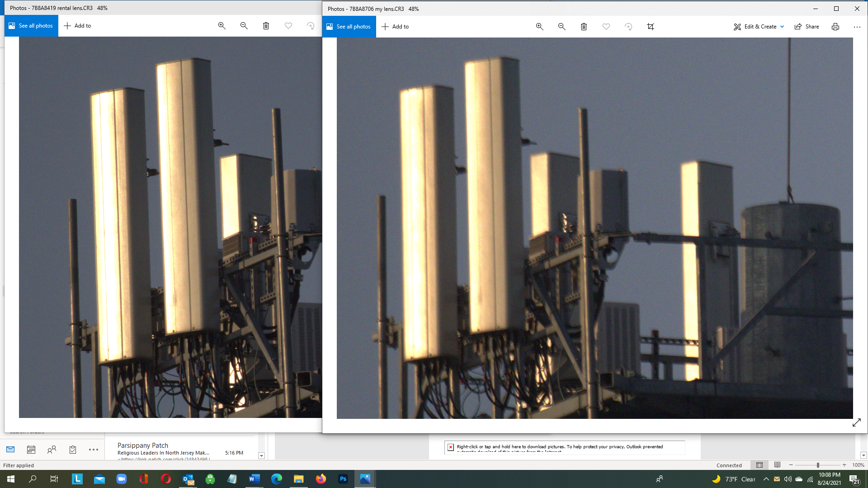Toggle favorite heart on rental lens.CR3 photo
Viewport: 868px width, 488px height.
288,26
